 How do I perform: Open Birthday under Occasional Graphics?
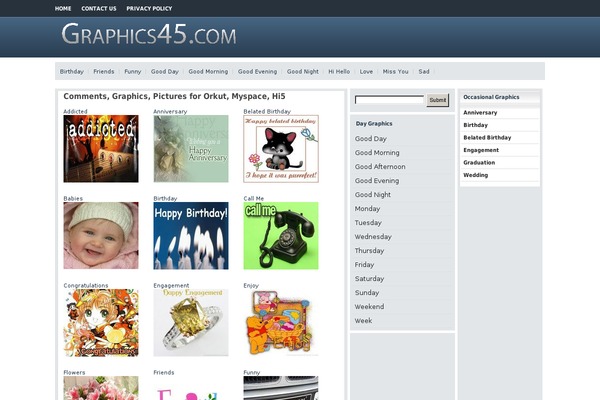(476, 125)
